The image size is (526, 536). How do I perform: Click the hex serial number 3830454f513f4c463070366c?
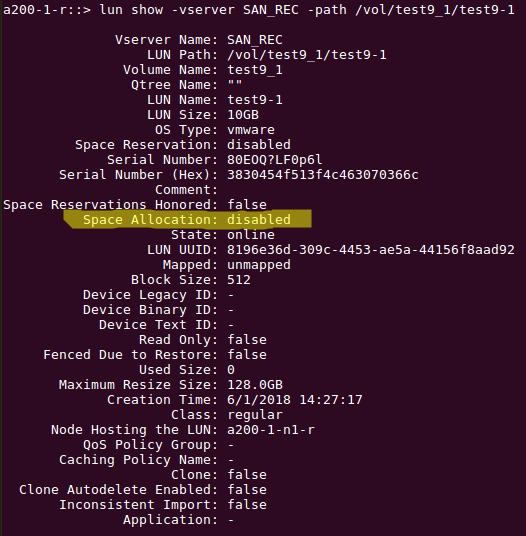pos(323,175)
